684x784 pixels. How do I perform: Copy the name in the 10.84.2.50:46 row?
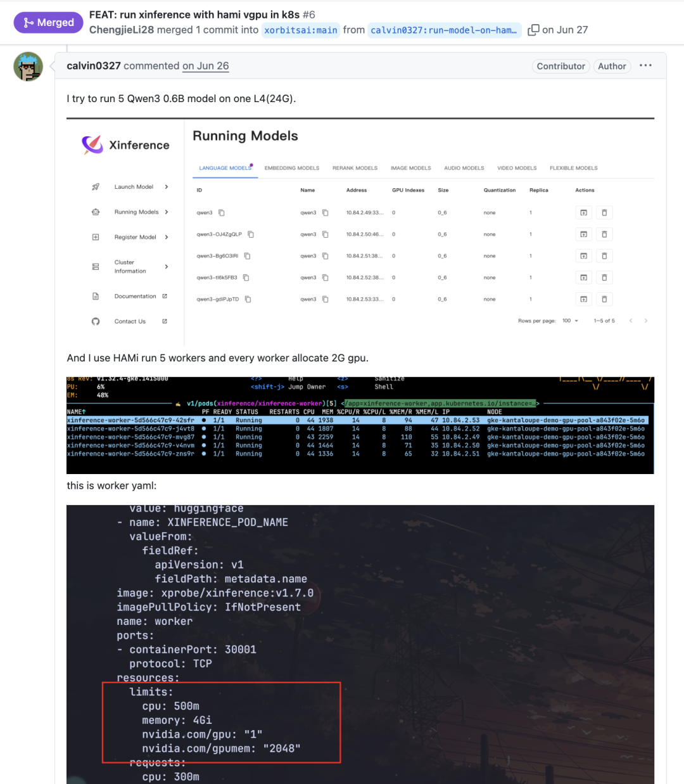[x=326, y=235]
